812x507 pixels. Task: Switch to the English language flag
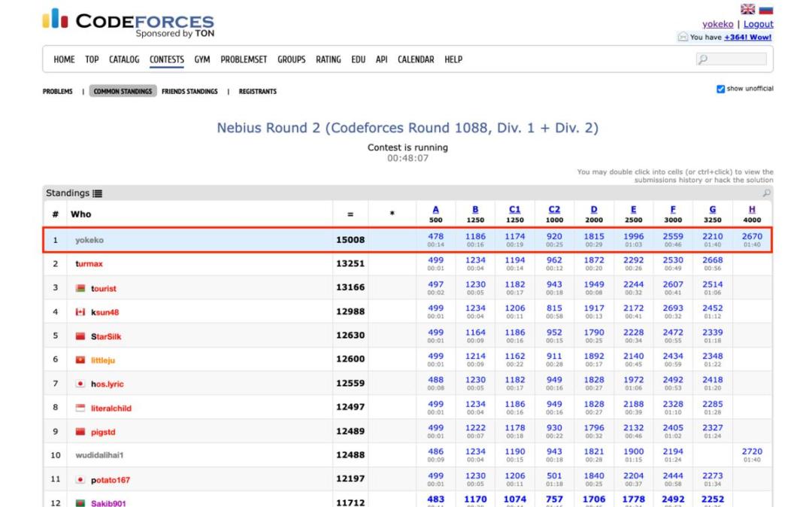tap(747, 9)
